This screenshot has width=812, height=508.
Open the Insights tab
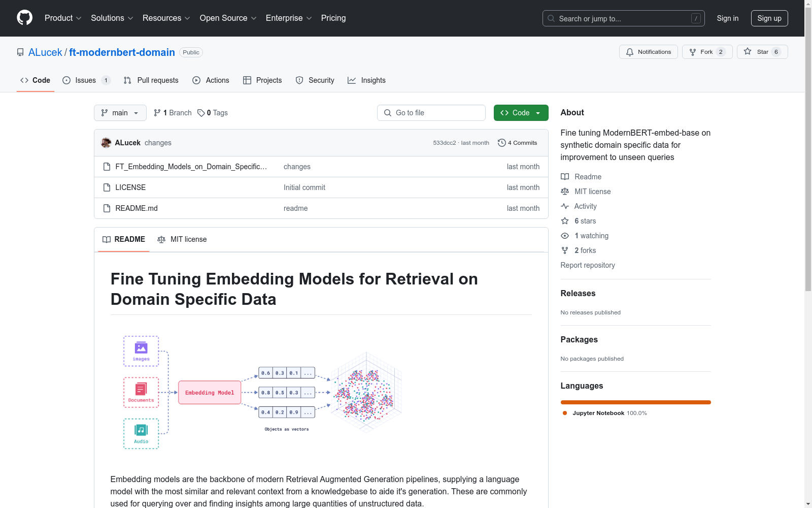[366, 80]
